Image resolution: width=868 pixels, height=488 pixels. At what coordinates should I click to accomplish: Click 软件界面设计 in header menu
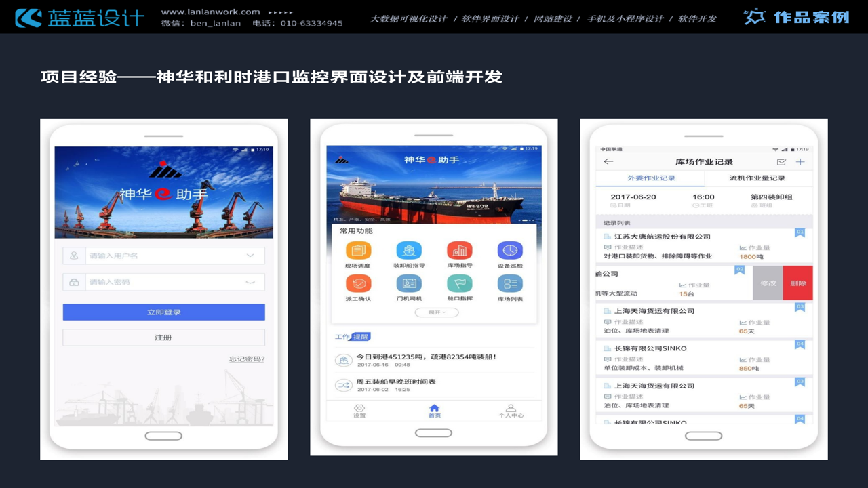(490, 18)
